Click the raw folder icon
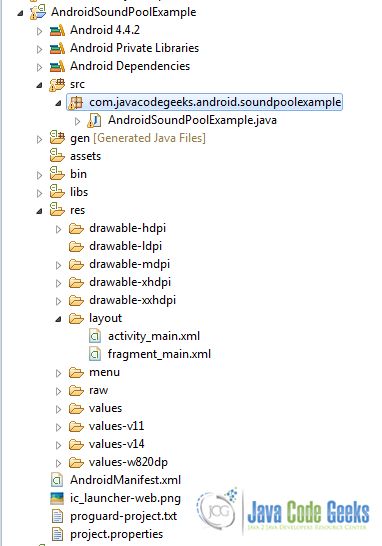Image resolution: width=382 pixels, height=546 pixels. 76,391
